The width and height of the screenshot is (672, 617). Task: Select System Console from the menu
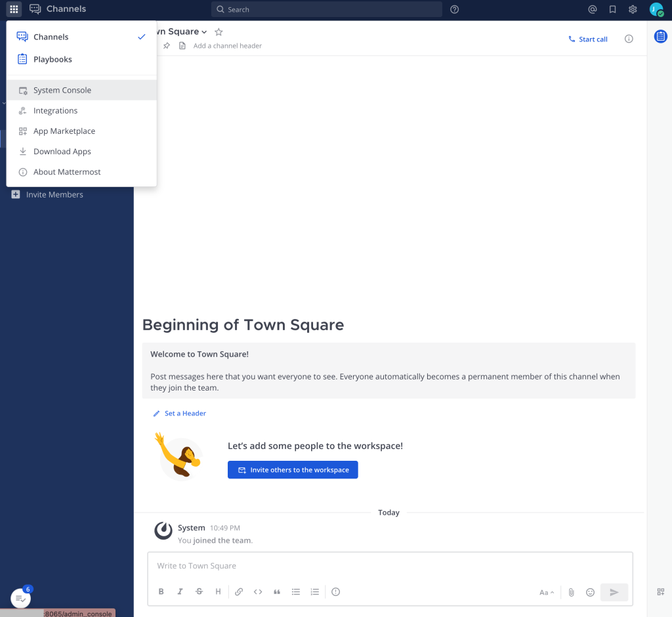click(x=62, y=90)
